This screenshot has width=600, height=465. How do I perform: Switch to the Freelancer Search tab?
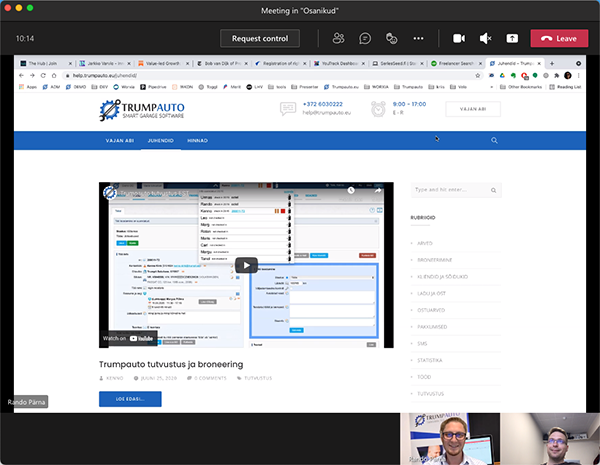point(456,63)
